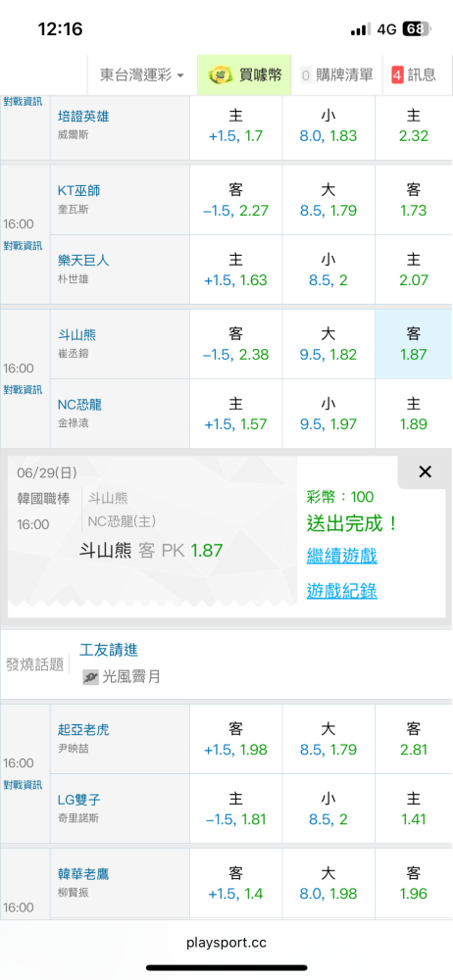Tap the 12:16 clock in status bar
Image resolution: width=453 pixels, height=980 pixels.
coord(60,28)
